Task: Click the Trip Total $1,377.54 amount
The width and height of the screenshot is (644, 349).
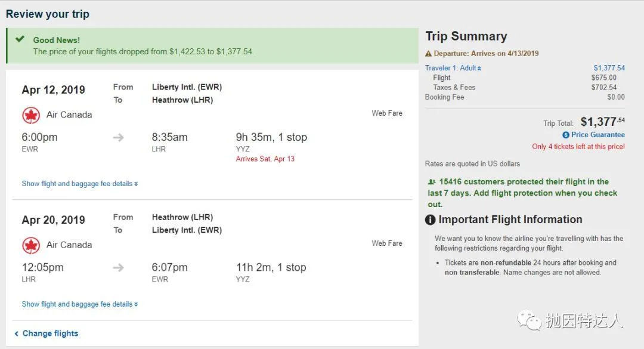Action: (x=602, y=122)
